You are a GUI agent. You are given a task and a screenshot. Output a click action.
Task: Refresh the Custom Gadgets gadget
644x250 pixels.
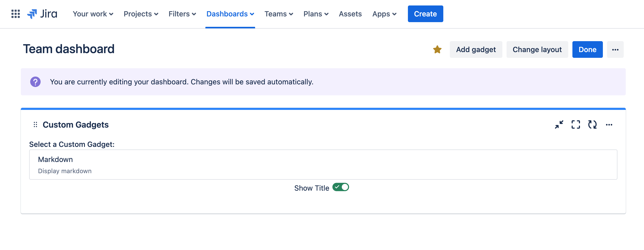tap(592, 124)
